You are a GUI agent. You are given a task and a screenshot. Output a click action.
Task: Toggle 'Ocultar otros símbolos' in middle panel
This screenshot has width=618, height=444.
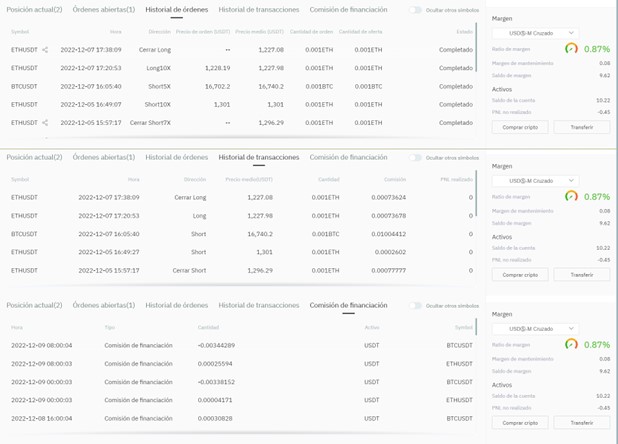pyautogui.click(x=415, y=158)
